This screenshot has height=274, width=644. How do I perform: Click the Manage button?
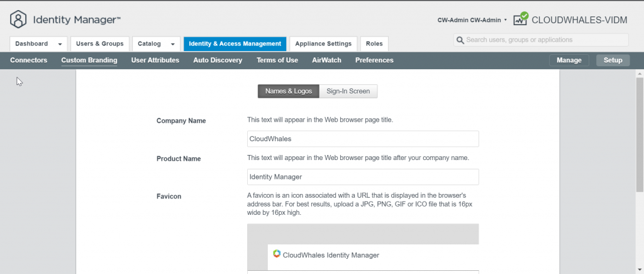pyautogui.click(x=569, y=60)
